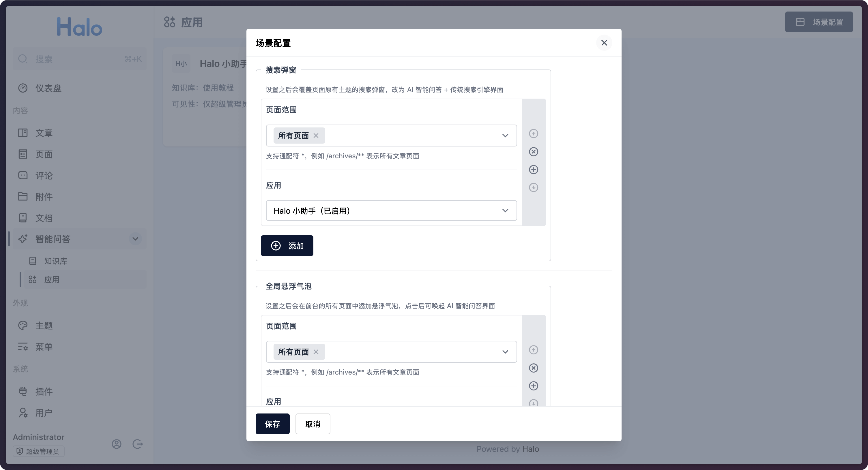
Task: Open 文档 in sidebar
Action: tap(80, 218)
